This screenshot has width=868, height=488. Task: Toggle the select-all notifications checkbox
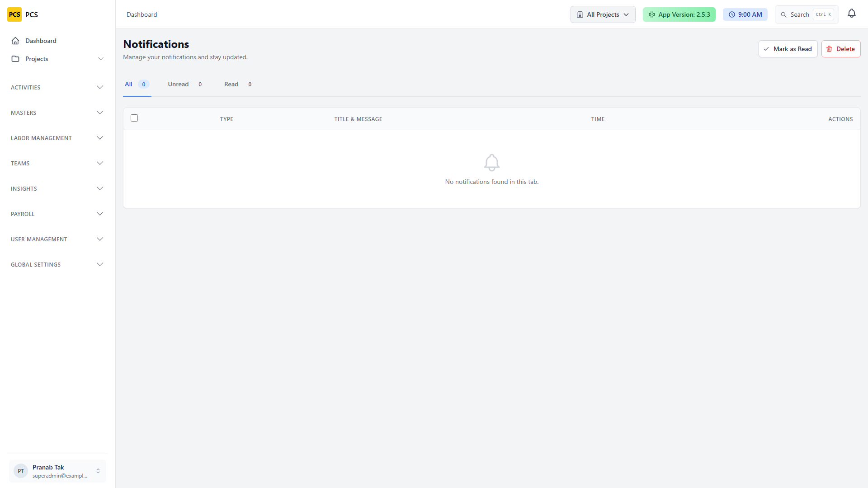[134, 118]
